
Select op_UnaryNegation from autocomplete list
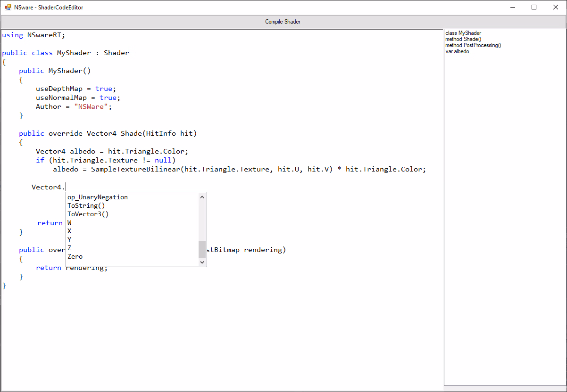(x=98, y=197)
